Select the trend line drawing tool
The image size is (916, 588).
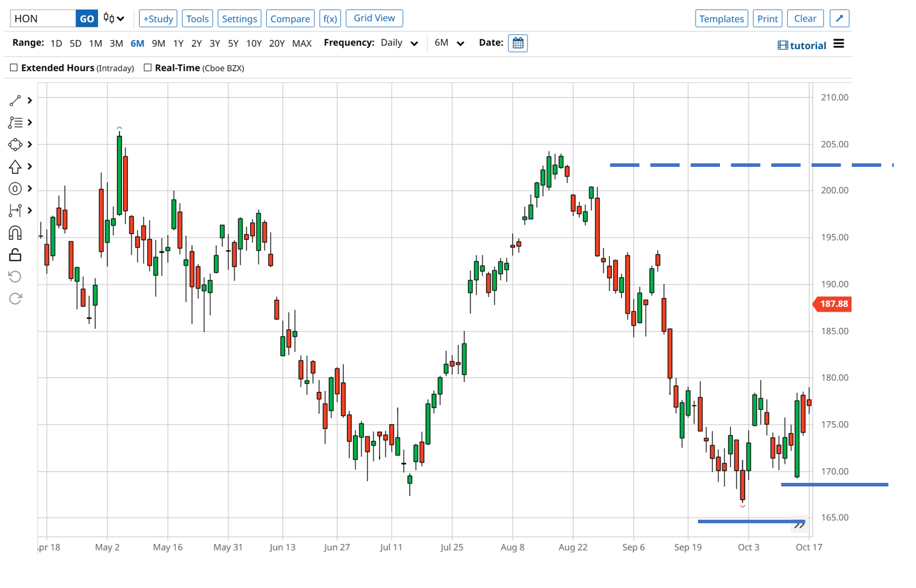[x=15, y=100]
